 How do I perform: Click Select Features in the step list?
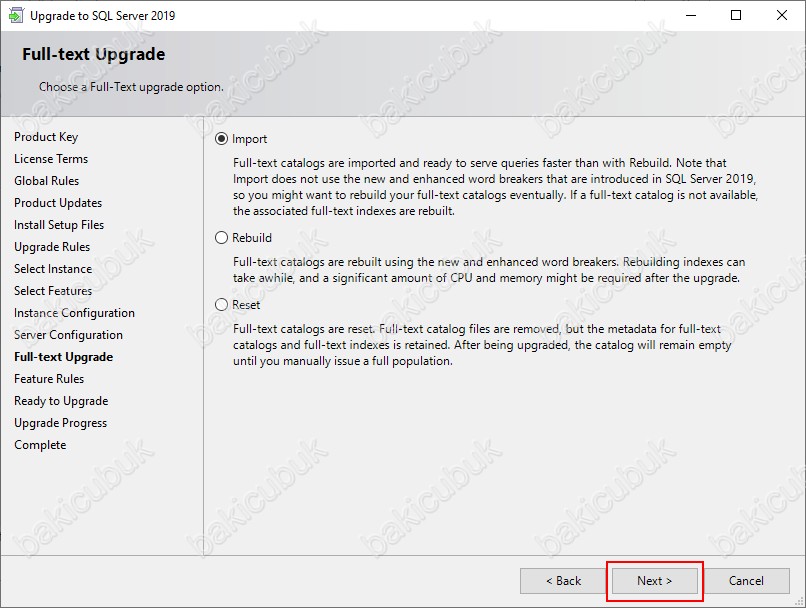(53, 291)
